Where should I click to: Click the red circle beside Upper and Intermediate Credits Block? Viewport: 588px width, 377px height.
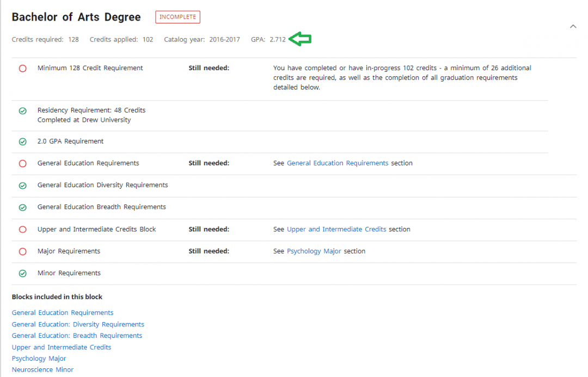click(22, 229)
